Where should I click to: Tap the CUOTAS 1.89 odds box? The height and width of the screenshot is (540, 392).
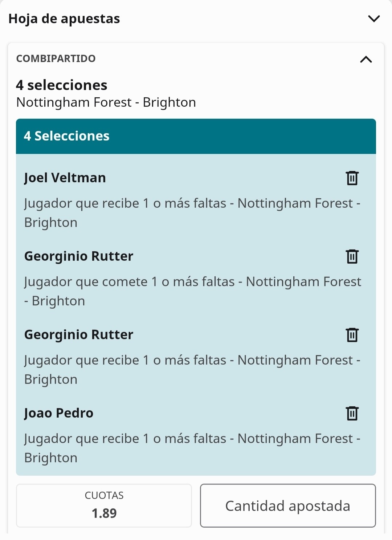point(104,506)
